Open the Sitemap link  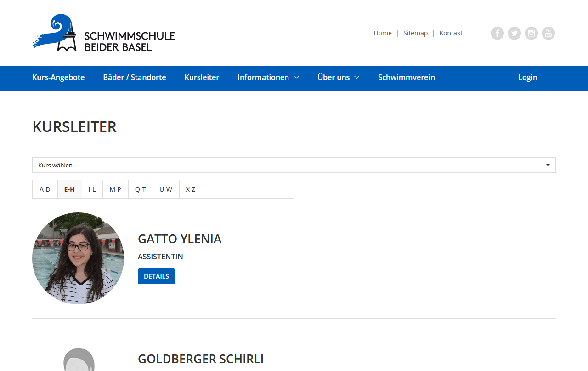click(x=415, y=33)
